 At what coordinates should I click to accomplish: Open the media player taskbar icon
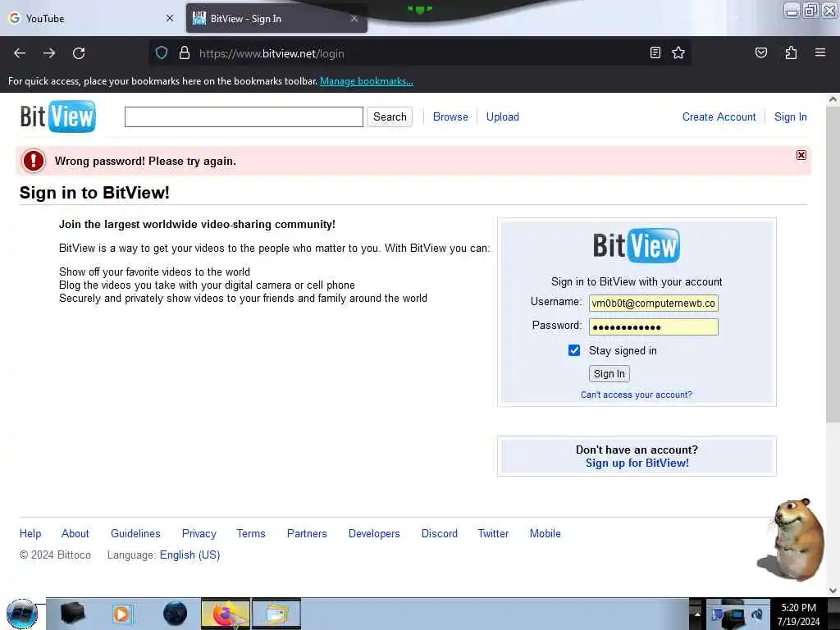[121, 614]
